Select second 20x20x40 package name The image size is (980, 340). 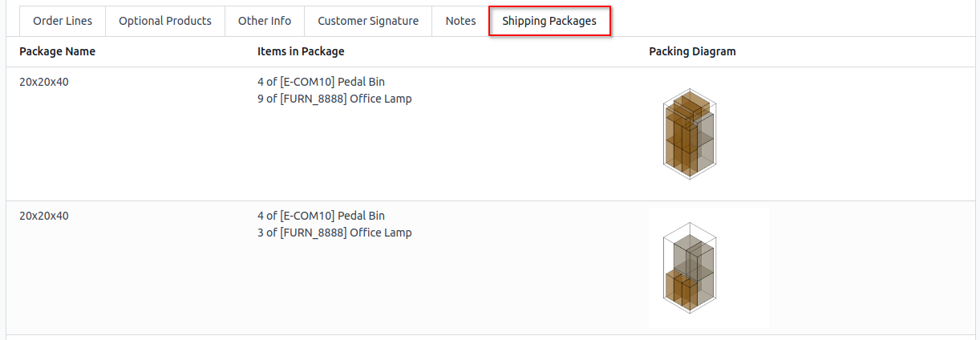44,216
